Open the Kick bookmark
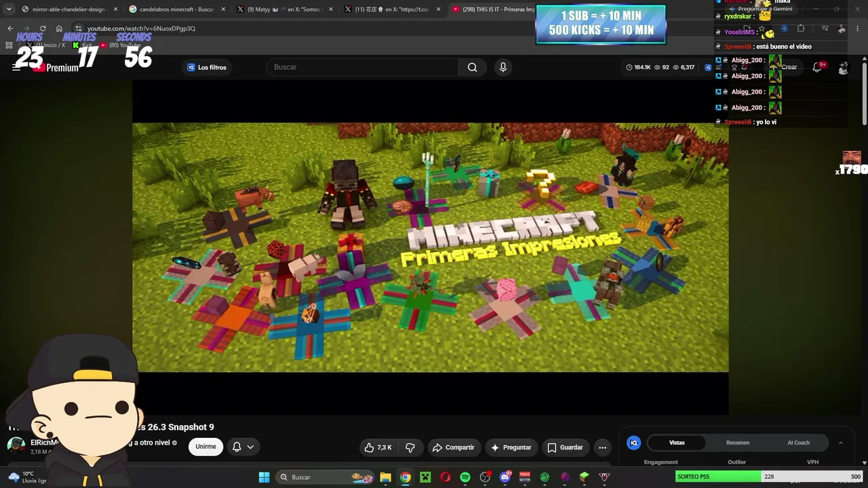This screenshot has height=488, width=868. click(82, 45)
